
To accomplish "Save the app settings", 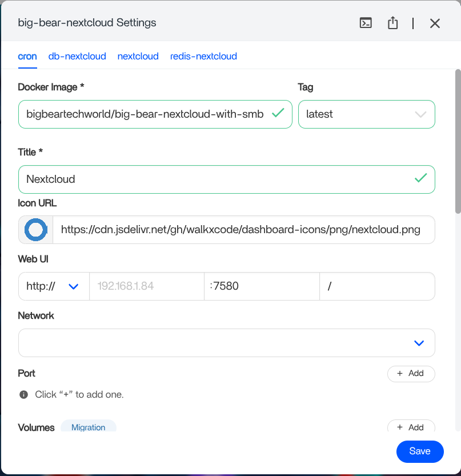I will pyautogui.click(x=420, y=451).
